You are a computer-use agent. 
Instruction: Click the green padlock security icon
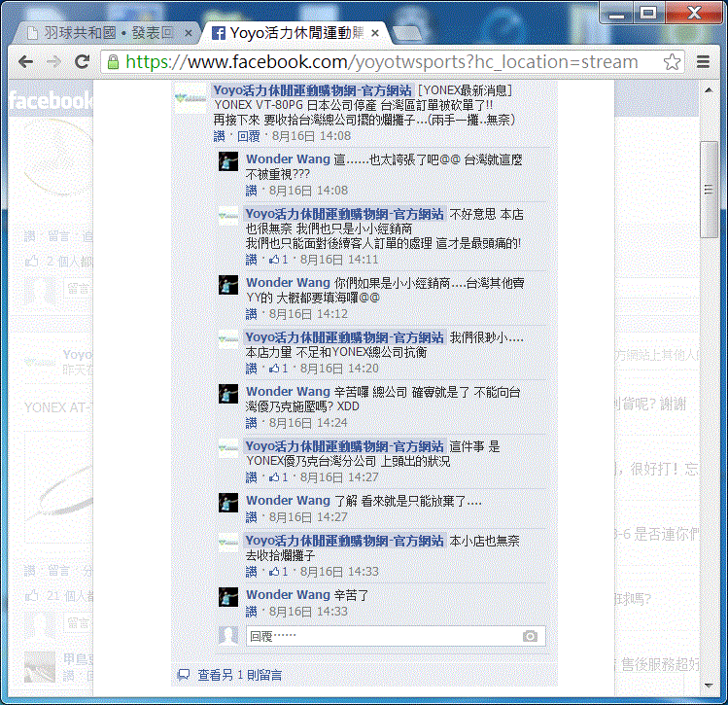coord(113,61)
